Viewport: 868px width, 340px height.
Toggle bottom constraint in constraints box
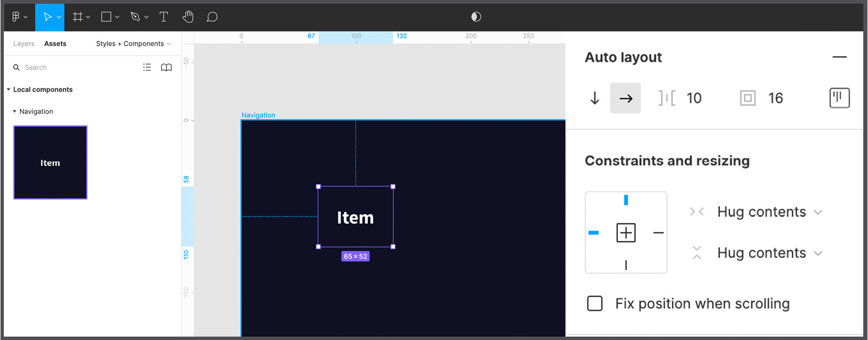[x=626, y=265]
